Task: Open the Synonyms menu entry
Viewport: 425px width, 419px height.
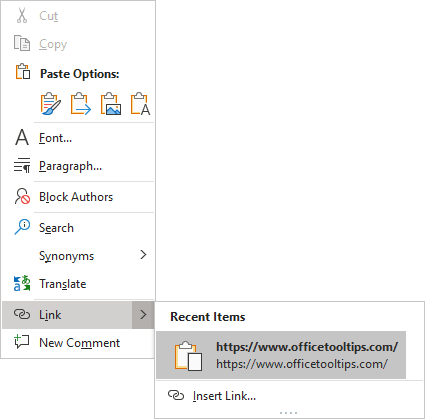Action: coord(79,256)
